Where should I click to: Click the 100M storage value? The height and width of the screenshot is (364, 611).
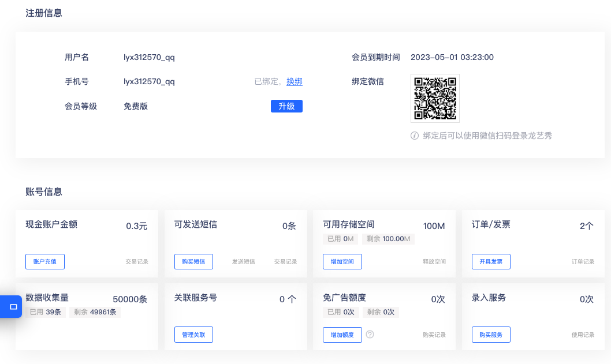pyautogui.click(x=434, y=226)
